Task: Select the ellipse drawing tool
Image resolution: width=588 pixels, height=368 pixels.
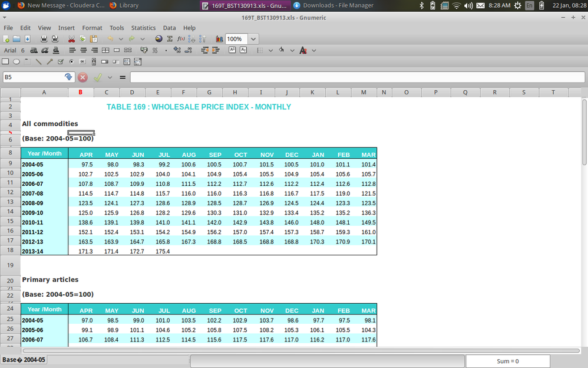Action: (x=16, y=61)
